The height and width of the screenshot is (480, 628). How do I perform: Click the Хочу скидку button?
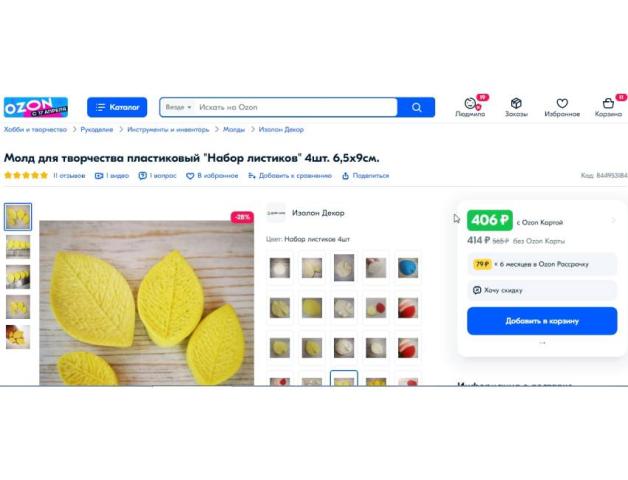tap(542, 290)
